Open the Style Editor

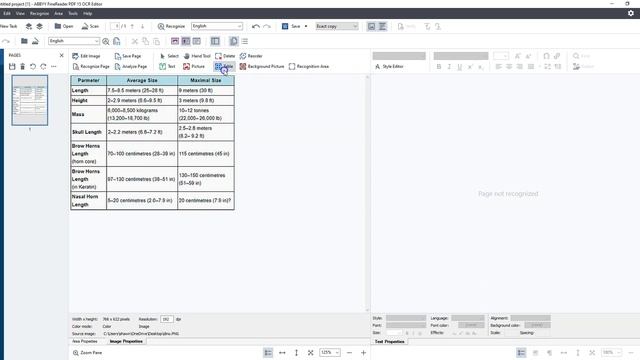click(389, 66)
